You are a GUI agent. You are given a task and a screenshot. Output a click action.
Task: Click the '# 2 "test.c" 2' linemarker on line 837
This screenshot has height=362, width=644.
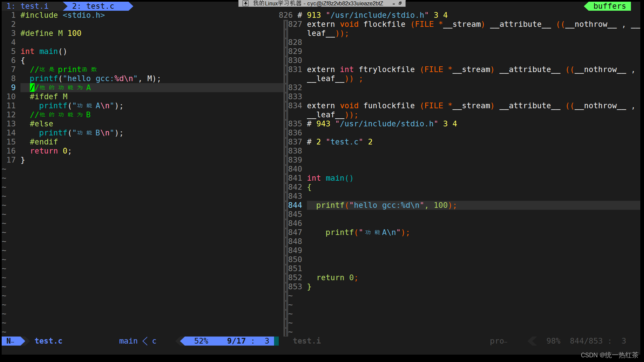tap(340, 142)
